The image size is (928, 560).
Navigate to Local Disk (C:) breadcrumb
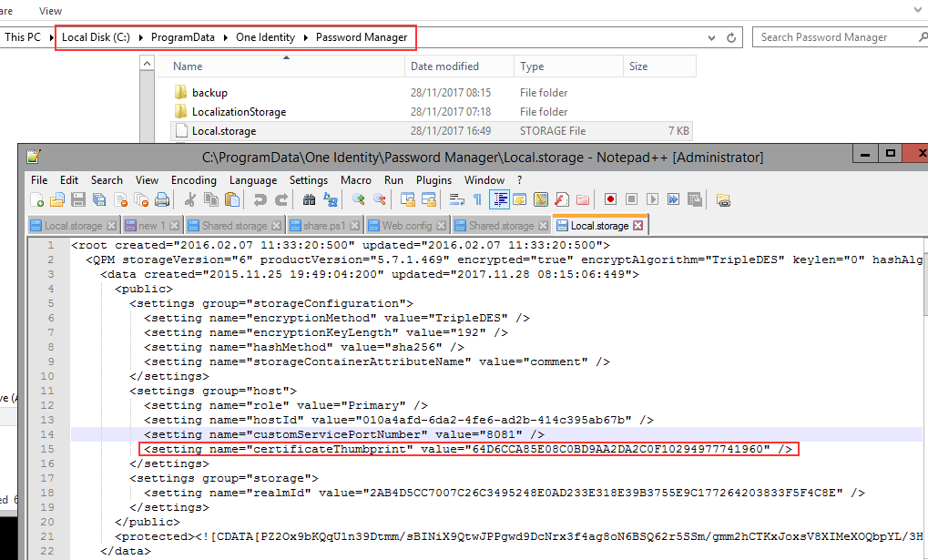(96, 37)
